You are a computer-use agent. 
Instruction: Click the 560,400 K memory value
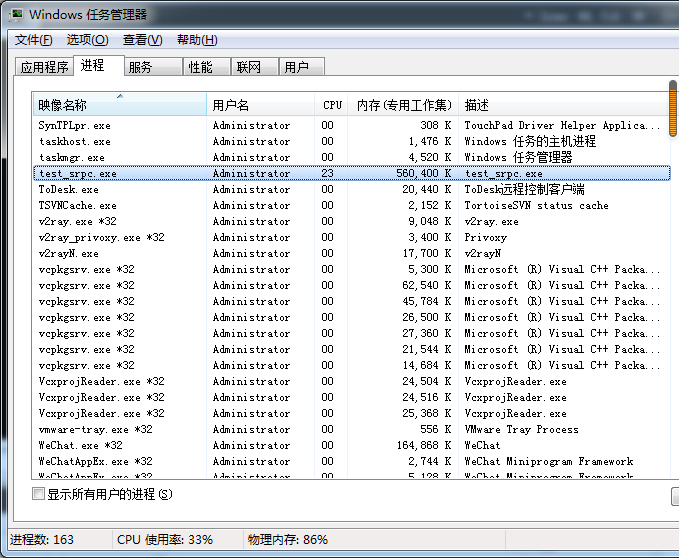click(424, 174)
